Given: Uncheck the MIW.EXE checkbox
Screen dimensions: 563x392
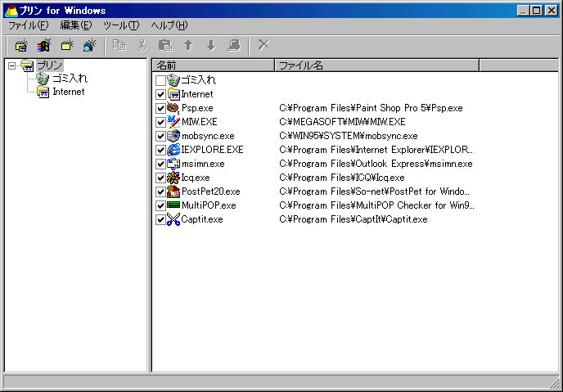Looking at the screenshot, I should click(x=160, y=122).
